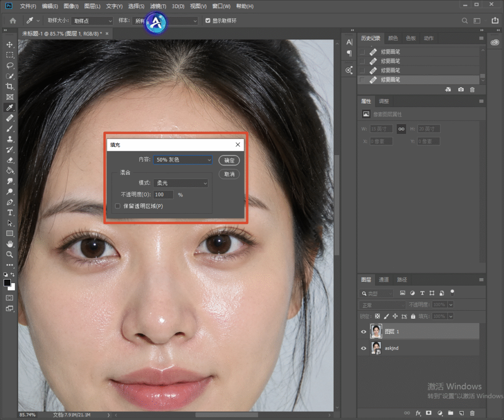Open layer 填充 dropdown arrow
The width and height of the screenshot is (504, 420).
click(451, 316)
